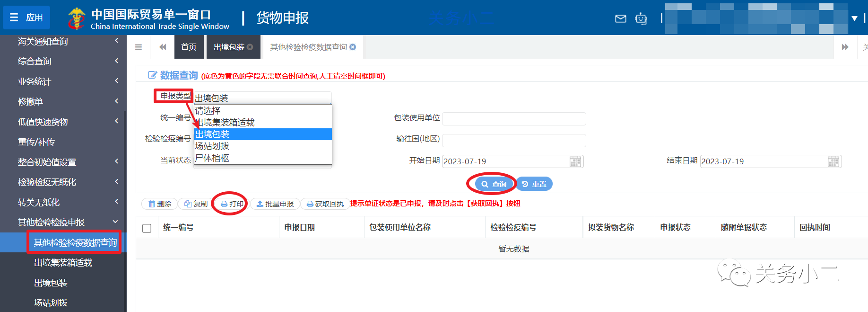This screenshot has height=312, width=868.
Task: Open the 开始日期 calendar picker icon
Action: click(x=575, y=161)
